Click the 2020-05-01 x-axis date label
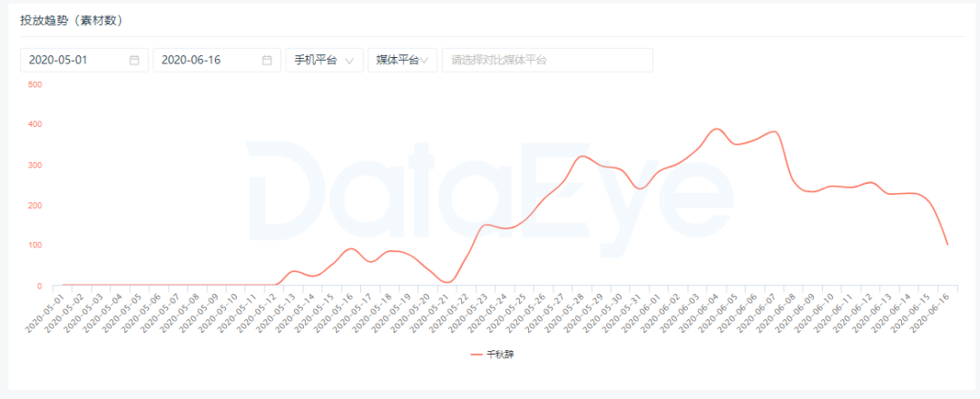 (47, 312)
